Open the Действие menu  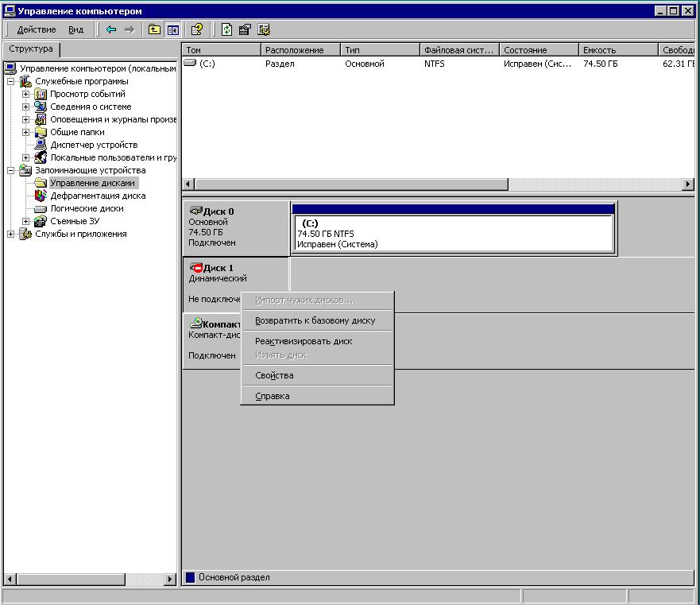[x=37, y=29]
